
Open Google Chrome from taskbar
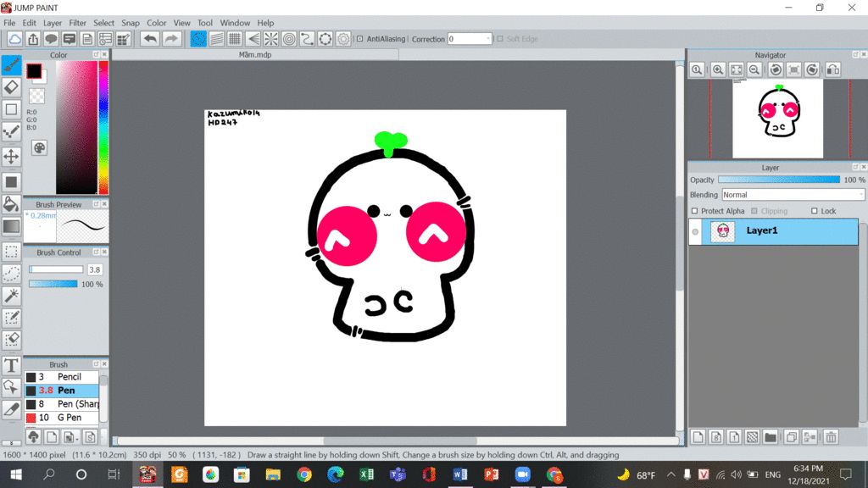tap(304, 474)
